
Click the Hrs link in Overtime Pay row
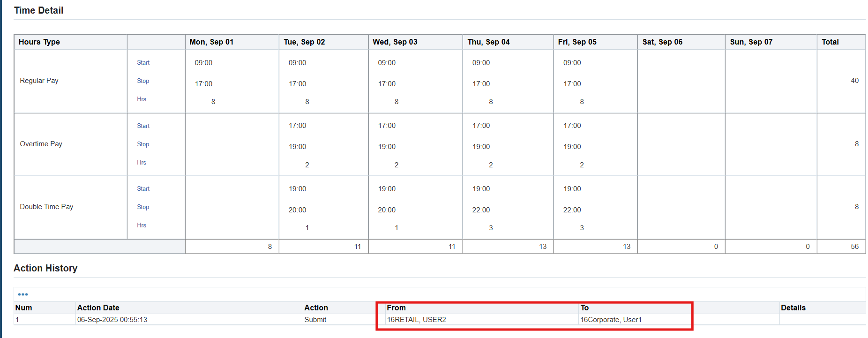click(142, 163)
